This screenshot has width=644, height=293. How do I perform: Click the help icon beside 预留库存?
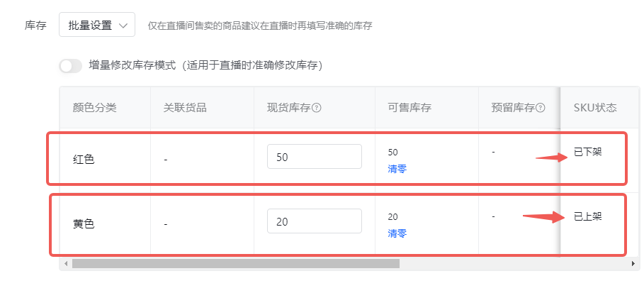(x=541, y=108)
